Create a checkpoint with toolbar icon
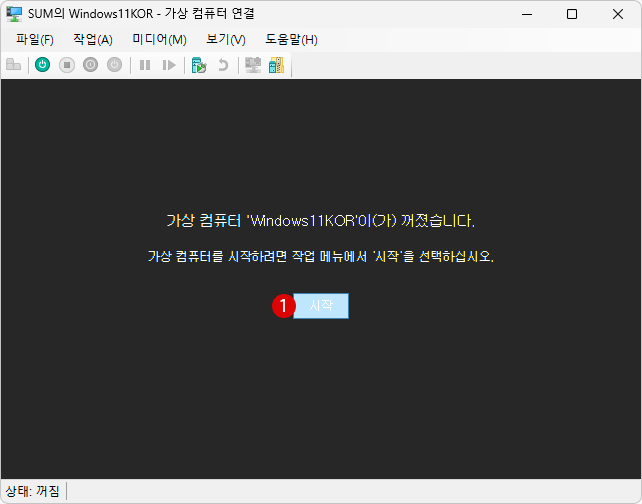 pos(199,65)
